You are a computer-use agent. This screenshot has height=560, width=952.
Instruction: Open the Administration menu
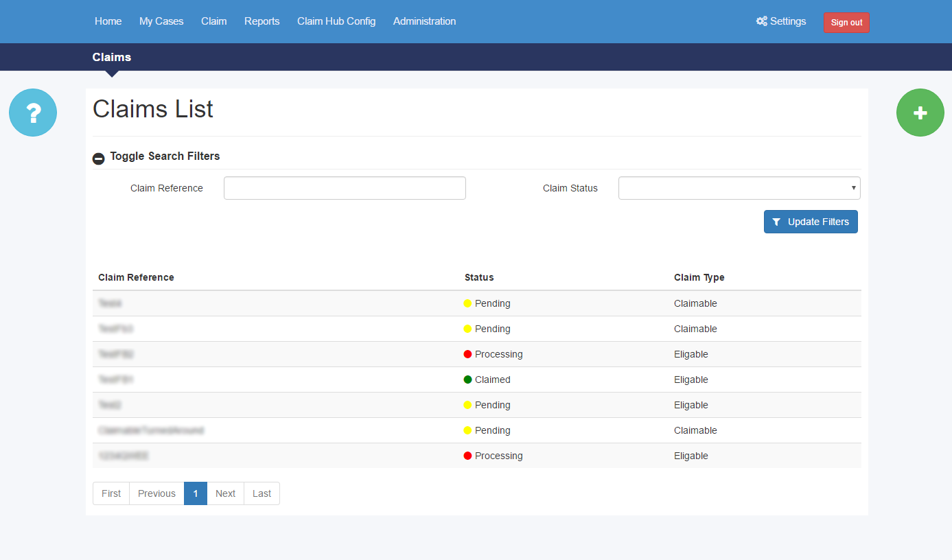tap(424, 21)
